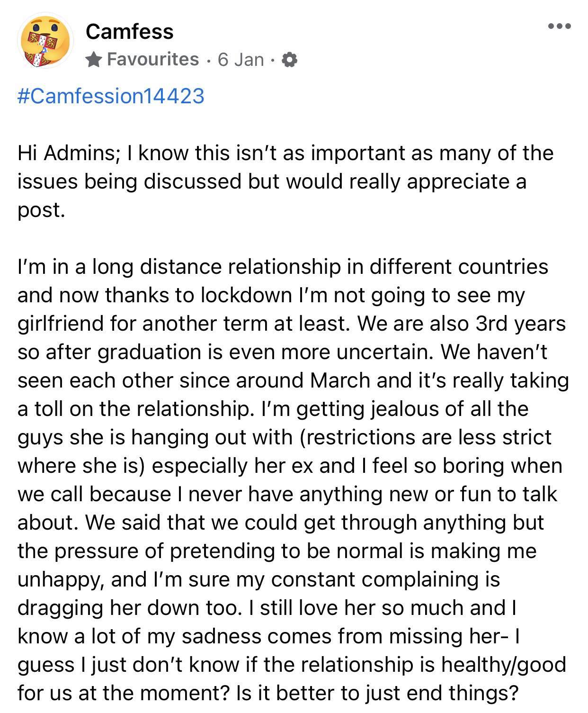
Task: Click the line starting "know a lot of my sadness"
Action: coord(269,636)
